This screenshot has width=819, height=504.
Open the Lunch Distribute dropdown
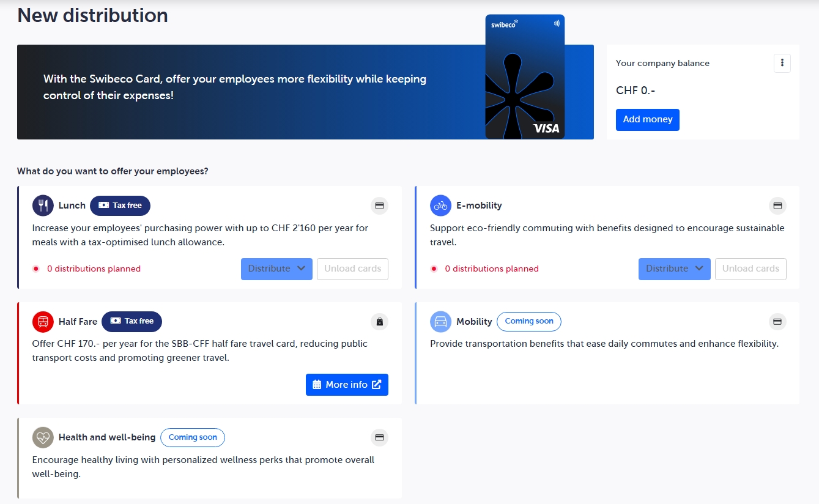coord(276,269)
